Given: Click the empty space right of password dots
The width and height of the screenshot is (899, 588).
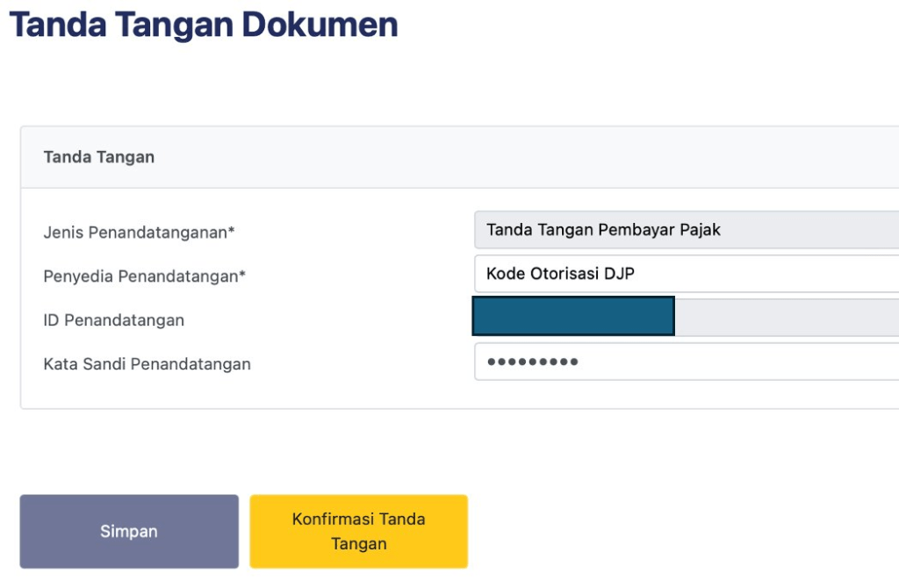Looking at the screenshot, I should pyautogui.click(x=737, y=362).
